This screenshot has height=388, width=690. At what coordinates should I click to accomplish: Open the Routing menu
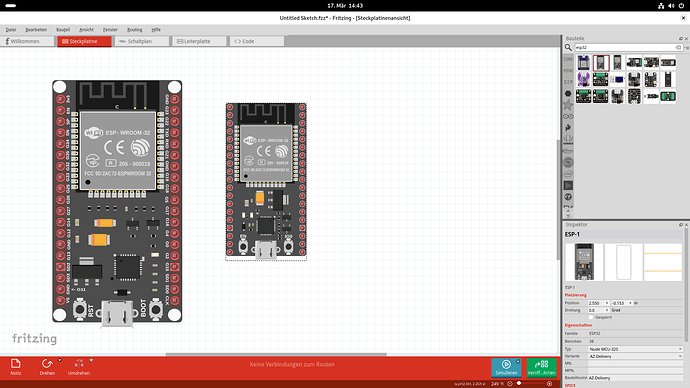click(135, 29)
